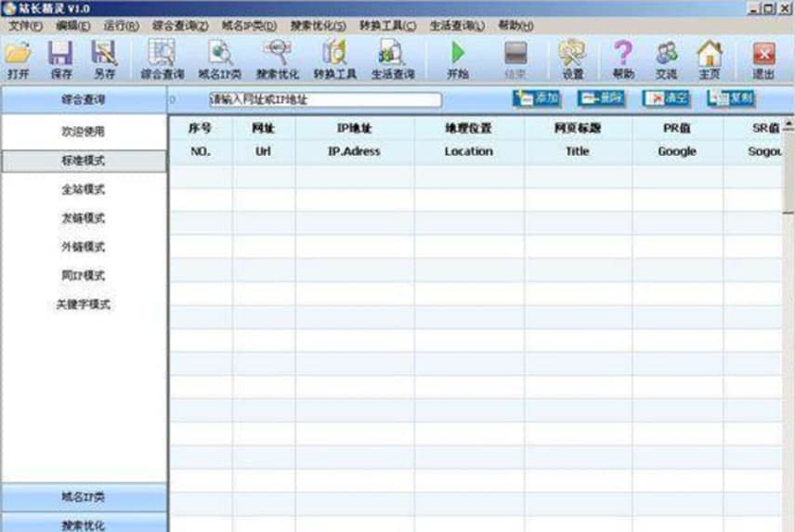The image size is (795, 532).
Task: Open the 运行(R) menu
Action: click(x=121, y=25)
